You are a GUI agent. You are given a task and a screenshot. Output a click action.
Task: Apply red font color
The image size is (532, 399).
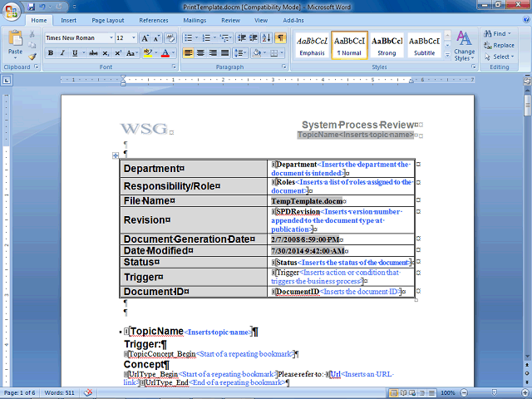pos(165,53)
